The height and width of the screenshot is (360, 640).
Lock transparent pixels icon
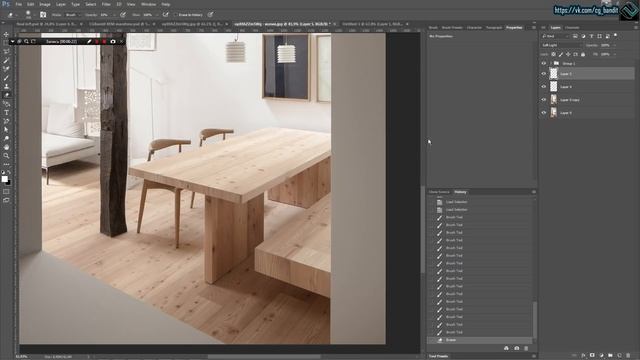tap(553, 54)
